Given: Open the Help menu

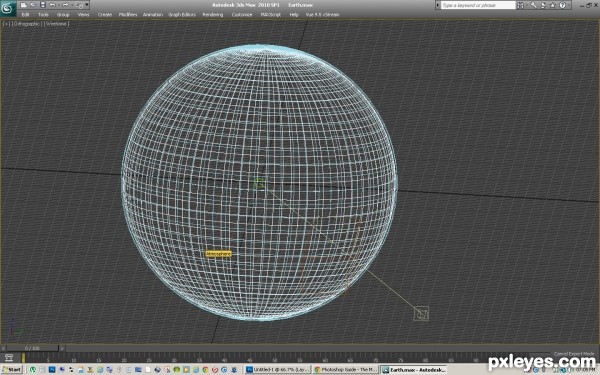Looking at the screenshot, I should (x=294, y=15).
